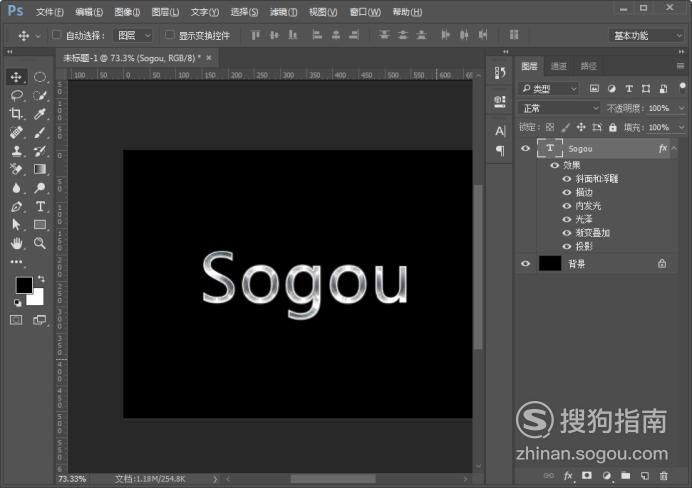
Task: Open the 图层 auto-select dropdown
Action: (133, 35)
